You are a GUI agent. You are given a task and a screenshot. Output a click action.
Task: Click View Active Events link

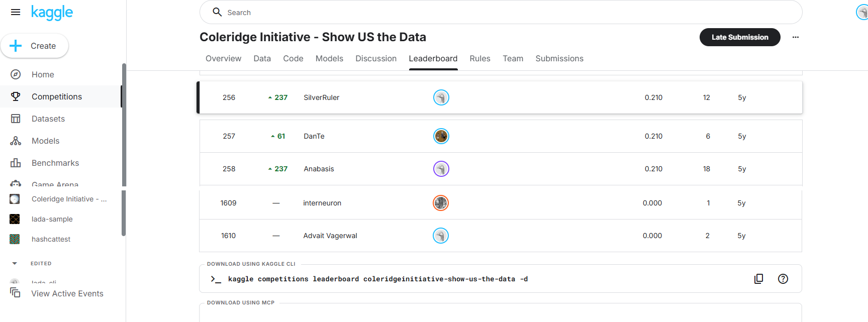tap(67, 293)
